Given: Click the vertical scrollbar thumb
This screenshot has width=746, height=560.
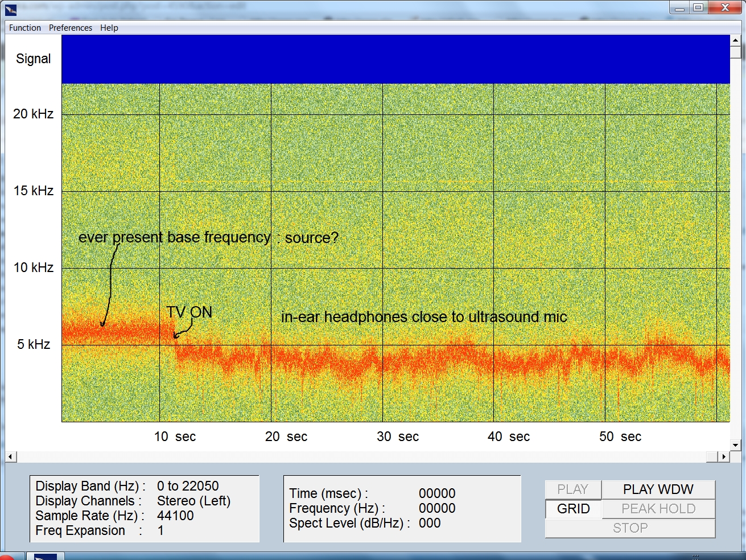Looking at the screenshot, I should [735, 53].
